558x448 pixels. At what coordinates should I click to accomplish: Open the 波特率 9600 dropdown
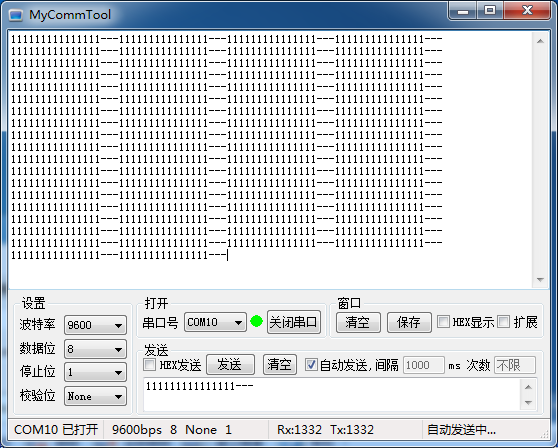point(95,325)
